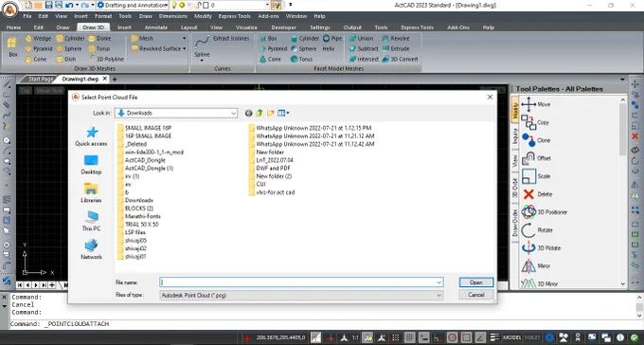Screen dimensions: 644x345
Task: Toggle MODEL space in status bar
Action: tap(511, 337)
